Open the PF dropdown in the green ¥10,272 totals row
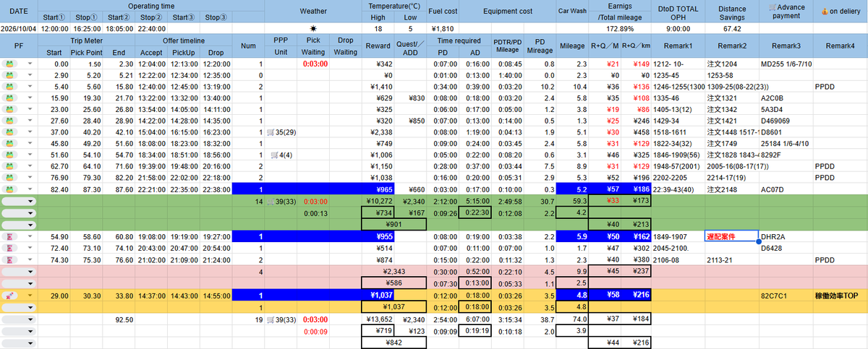This screenshot has width=868, height=349. pyautogui.click(x=30, y=201)
